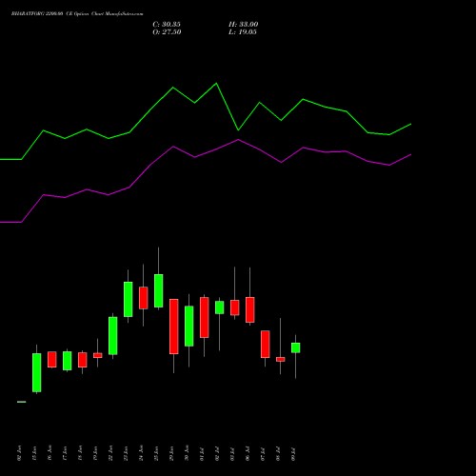
Task: Click the long red candle for 29 Jun
Action: tap(174, 327)
